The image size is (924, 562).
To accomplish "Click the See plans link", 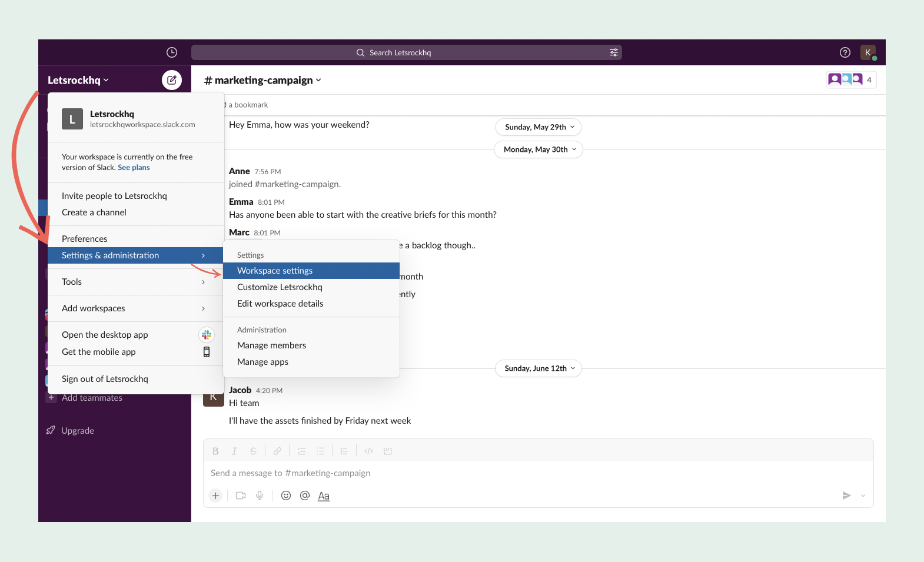I will click(134, 168).
